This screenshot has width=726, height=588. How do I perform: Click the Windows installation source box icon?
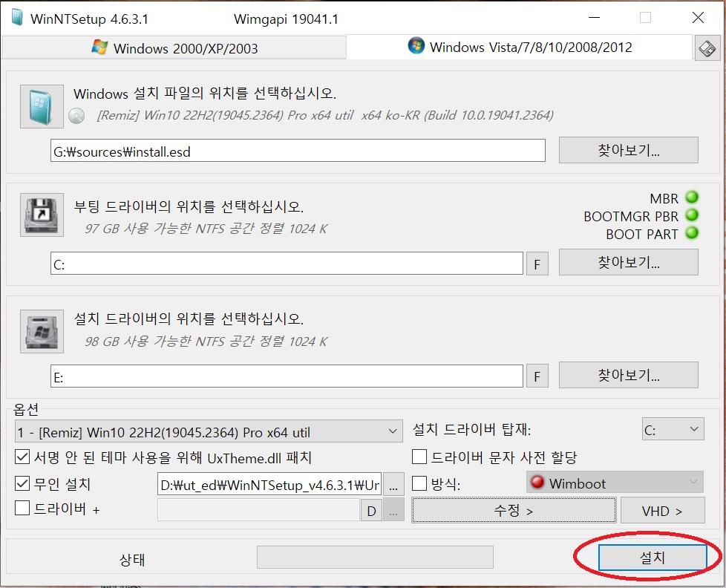[42, 106]
